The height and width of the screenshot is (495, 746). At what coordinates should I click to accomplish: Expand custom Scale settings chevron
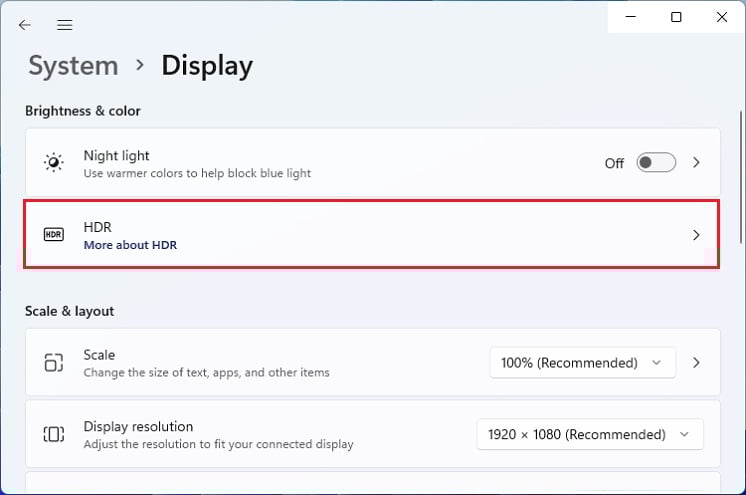[697, 362]
